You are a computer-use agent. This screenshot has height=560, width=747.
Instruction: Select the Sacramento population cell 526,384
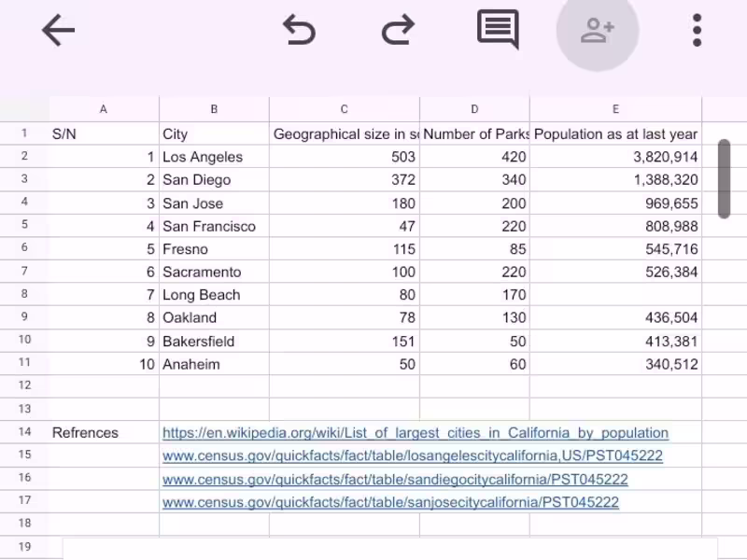[615, 272]
